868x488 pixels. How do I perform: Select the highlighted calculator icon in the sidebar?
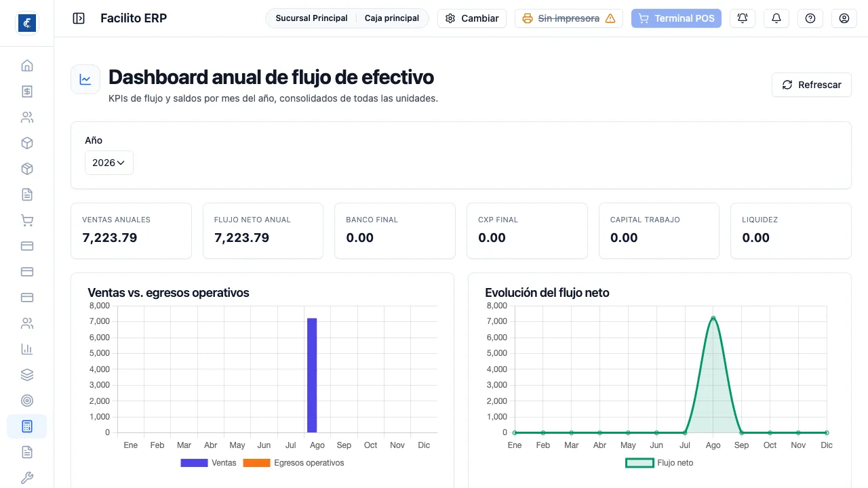click(x=27, y=426)
